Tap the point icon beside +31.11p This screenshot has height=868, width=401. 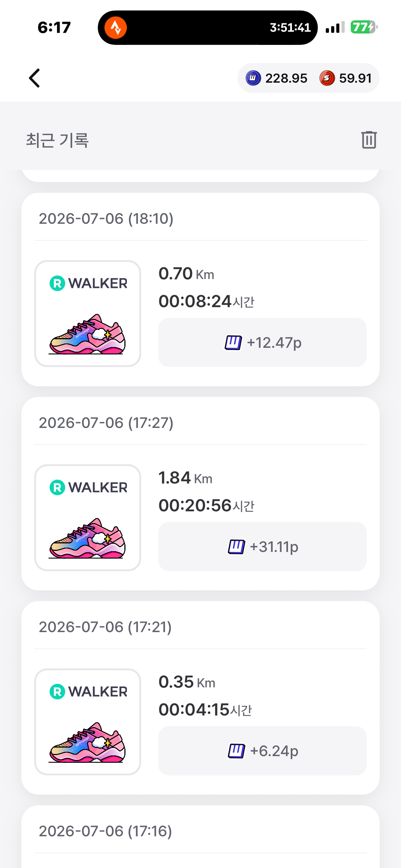tap(236, 547)
